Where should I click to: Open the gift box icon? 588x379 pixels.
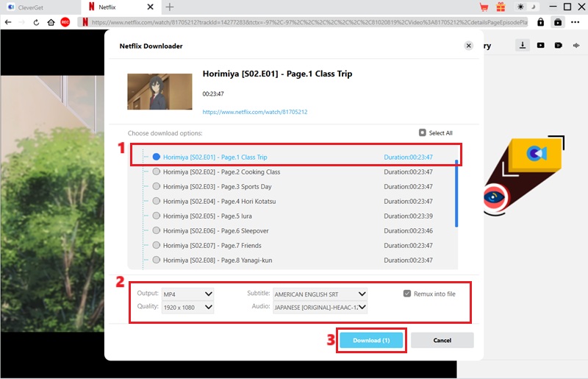pyautogui.click(x=501, y=7)
